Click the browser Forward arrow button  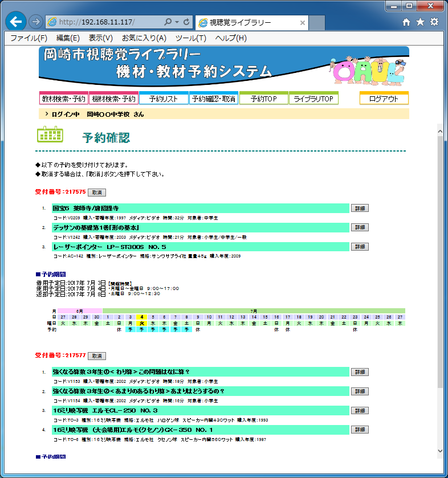click(35, 22)
